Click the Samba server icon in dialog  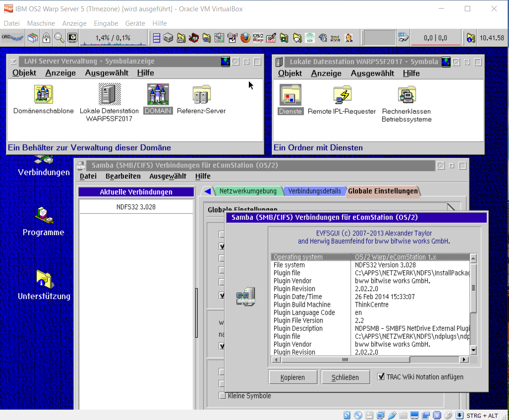pos(245,296)
